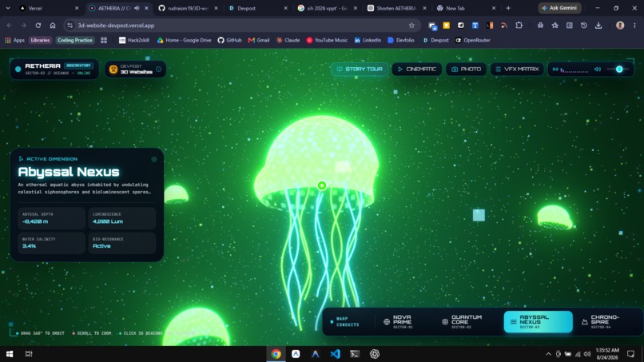Image resolution: width=644 pixels, height=362 pixels.
Task: Open Coding Practice bookmark folder
Action: [x=75, y=40]
